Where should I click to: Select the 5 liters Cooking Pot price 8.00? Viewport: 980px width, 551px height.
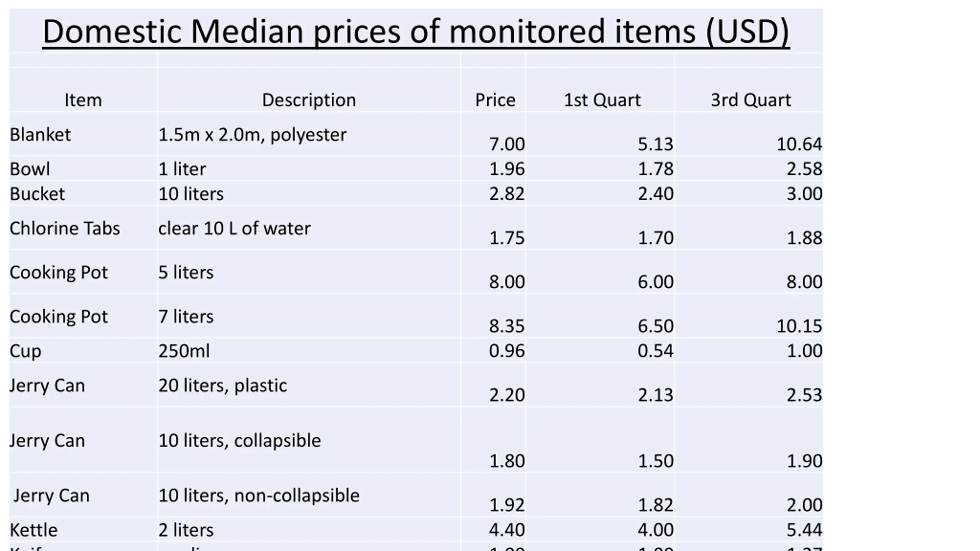click(x=507, y=282)
